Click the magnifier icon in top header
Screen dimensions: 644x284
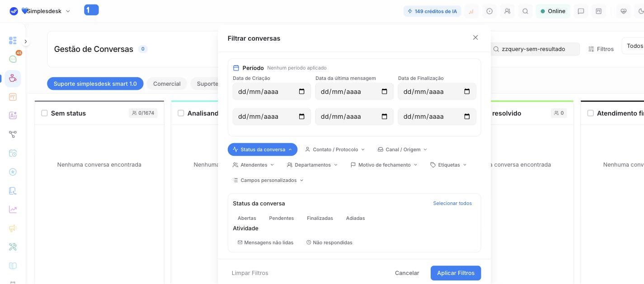click(525, 11)
